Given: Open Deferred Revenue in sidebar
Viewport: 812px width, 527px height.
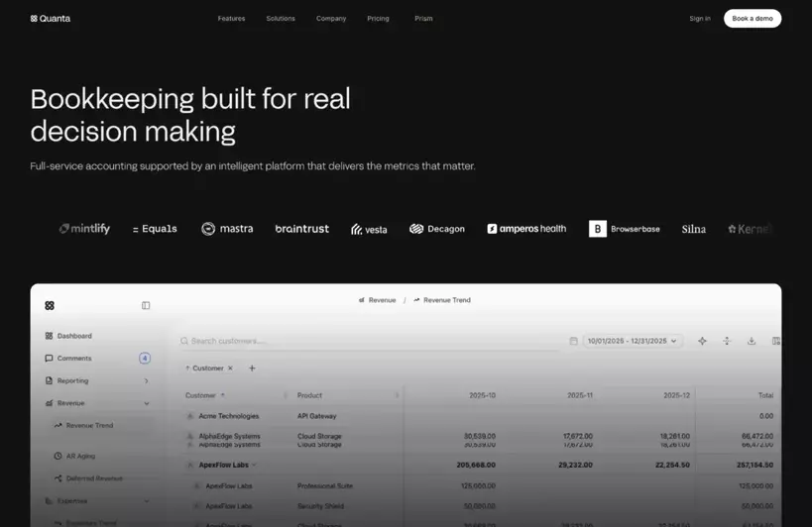Looking at the screenshot, I should point(88,478).
